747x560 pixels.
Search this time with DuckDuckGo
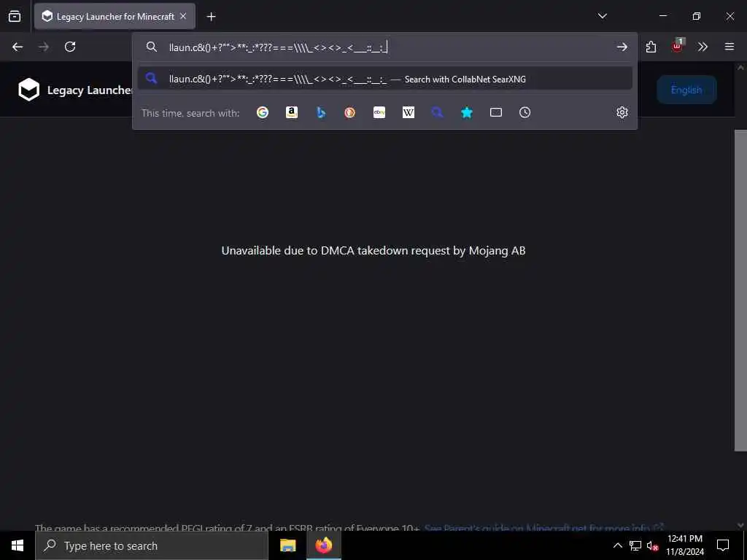coord(349,112)
